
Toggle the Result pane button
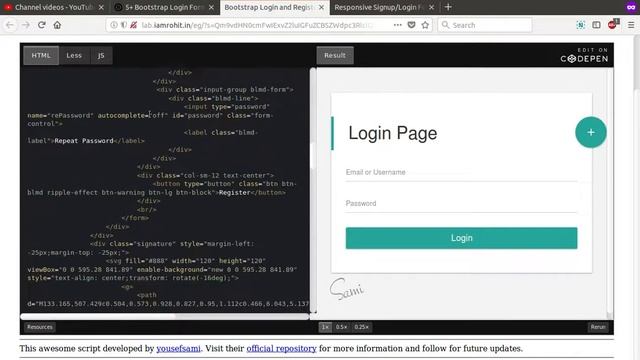(335, 56)
